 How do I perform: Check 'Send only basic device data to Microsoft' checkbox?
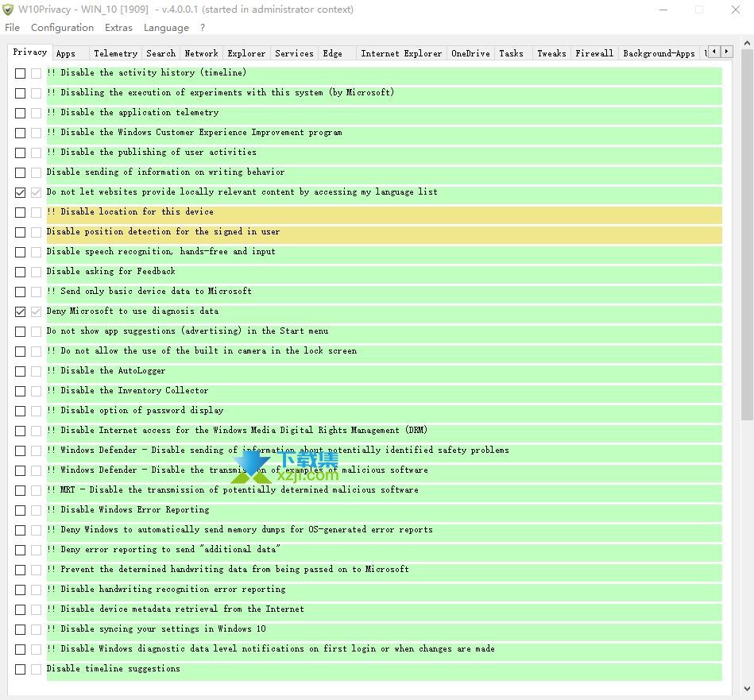[20, 292]
